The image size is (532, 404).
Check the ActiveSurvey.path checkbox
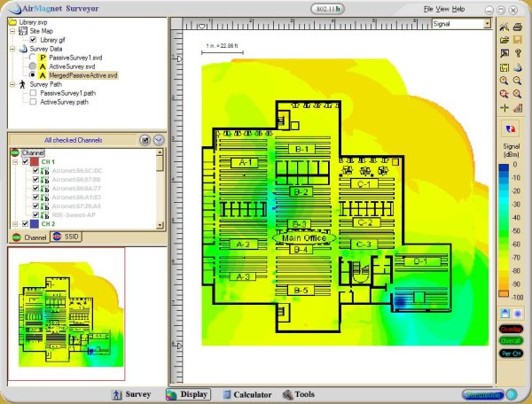33,102
